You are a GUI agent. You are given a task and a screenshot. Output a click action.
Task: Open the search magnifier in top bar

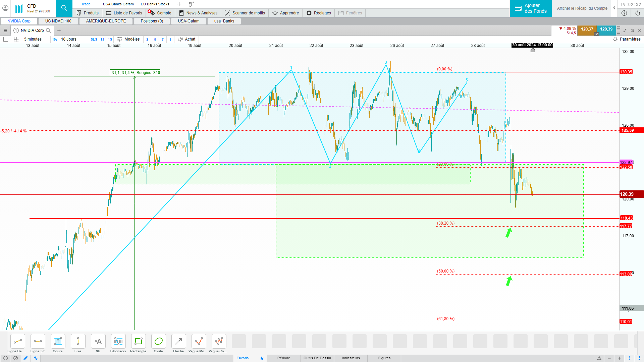64,8
